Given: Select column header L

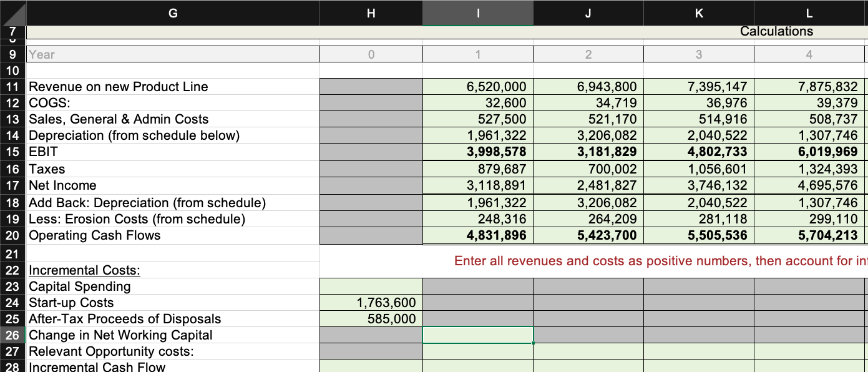Looking at the screenshot, I should point(808,12).
